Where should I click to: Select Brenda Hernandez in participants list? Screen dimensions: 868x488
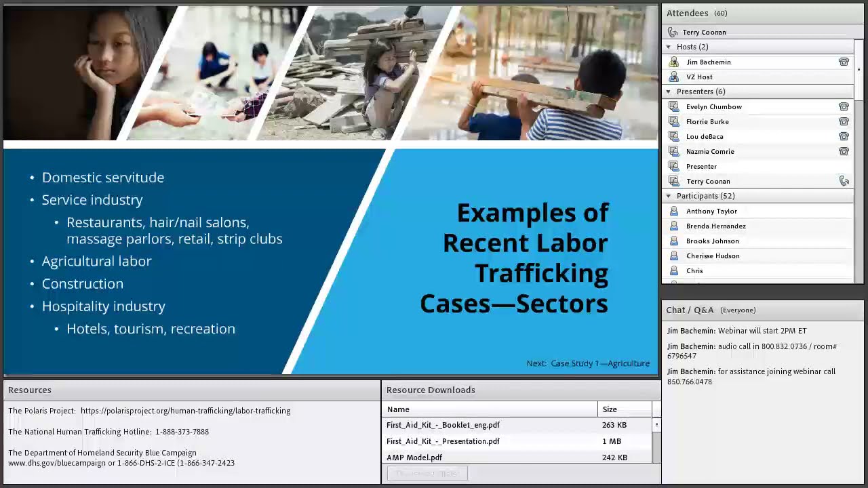pyautogui.click(x=715, y=226)
